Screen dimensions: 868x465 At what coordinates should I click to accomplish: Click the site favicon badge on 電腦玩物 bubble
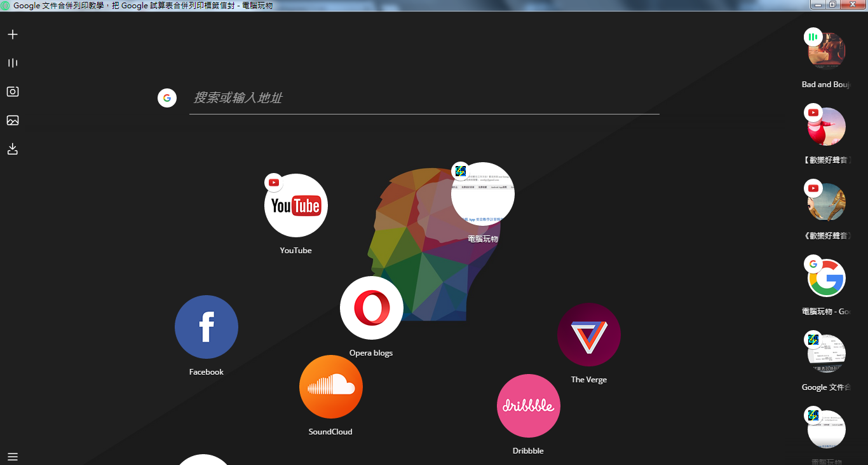tap(460, 171)
